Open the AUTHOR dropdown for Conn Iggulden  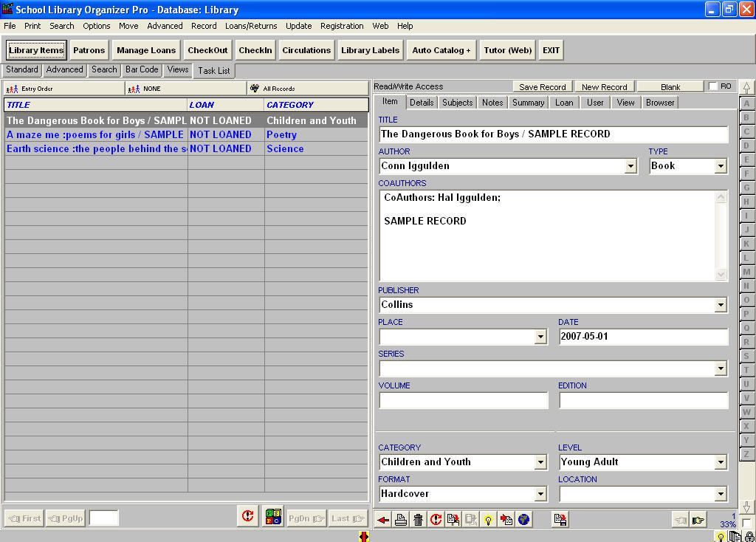coord(631,166)
